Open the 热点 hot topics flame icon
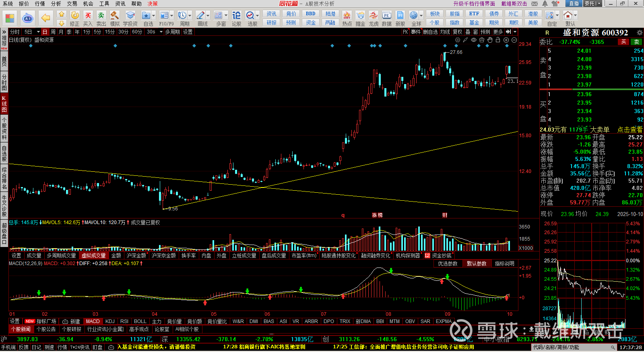Image resolution: width=644 pixels, height=352 pixels. point(347,19)
